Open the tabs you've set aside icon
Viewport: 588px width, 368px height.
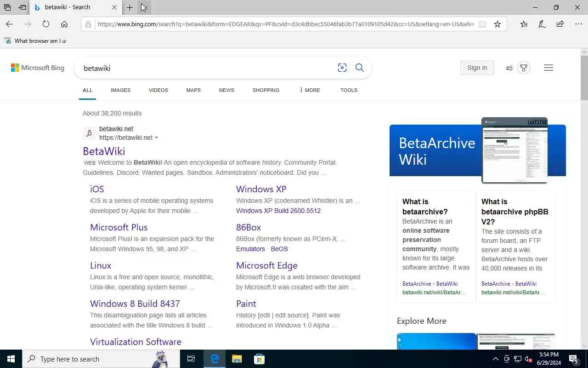pyautogui.click(x=7, y=7)
